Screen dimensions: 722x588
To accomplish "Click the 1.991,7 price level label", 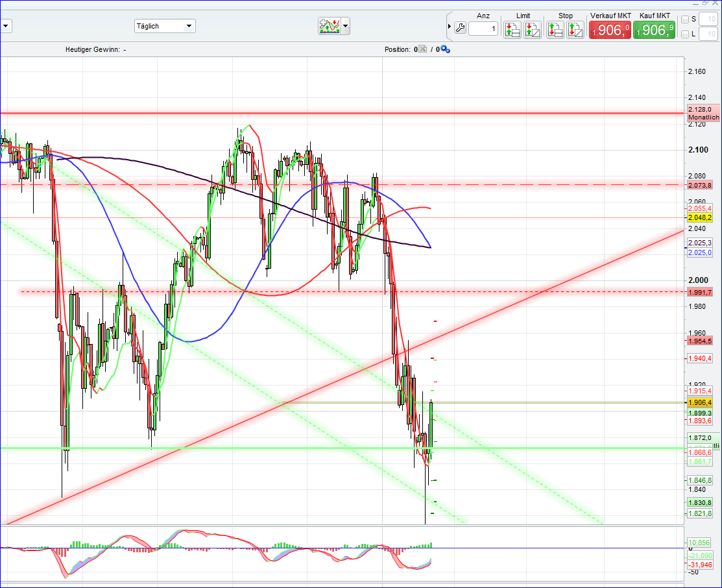I will tap(699, 292).
